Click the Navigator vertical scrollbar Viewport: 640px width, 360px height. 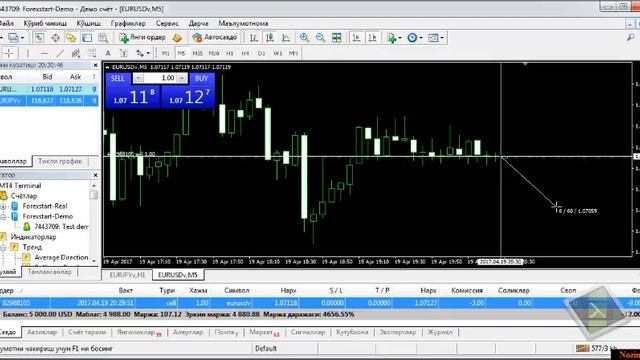click(94, 223)
